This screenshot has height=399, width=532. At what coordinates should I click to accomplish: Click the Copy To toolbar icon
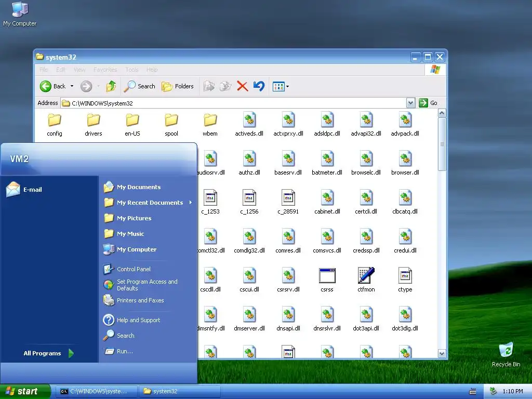pos(225,86)
